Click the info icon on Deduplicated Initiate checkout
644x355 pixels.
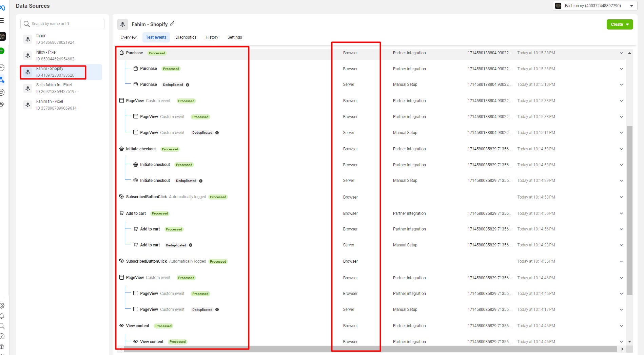pyautogui.click(x=201, y=181)
